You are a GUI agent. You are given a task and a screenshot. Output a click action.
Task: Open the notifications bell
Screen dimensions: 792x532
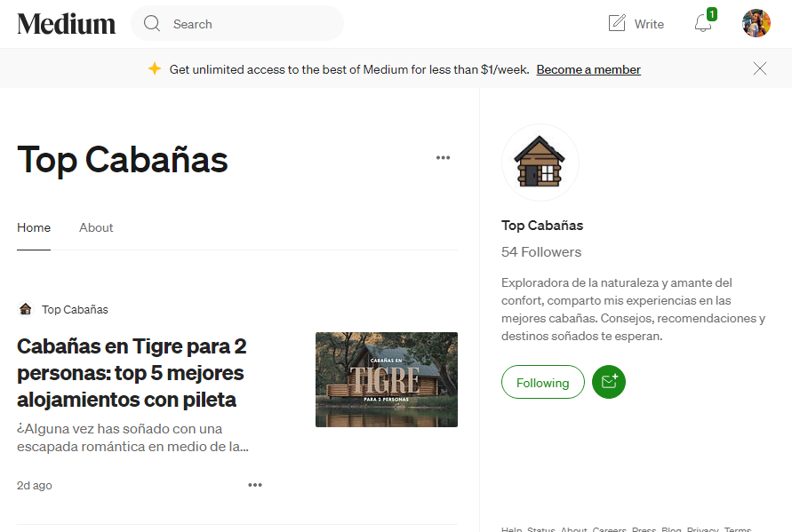(x=704, y=22)
